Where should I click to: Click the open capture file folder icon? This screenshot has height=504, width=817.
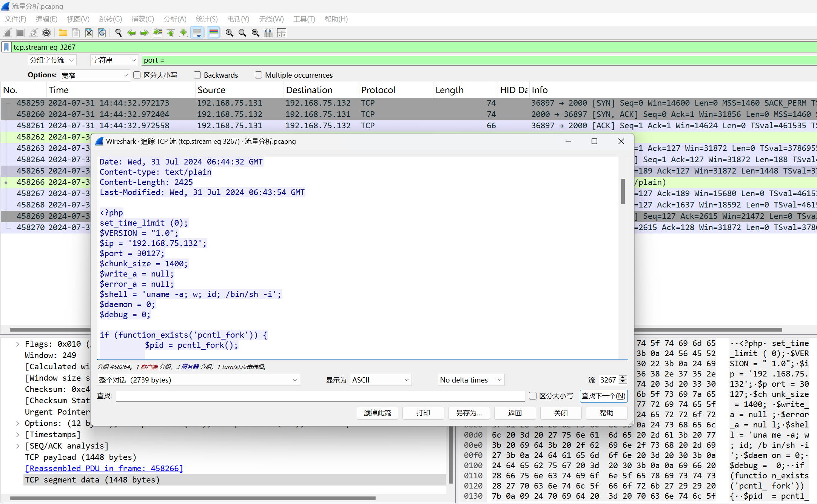63,33
